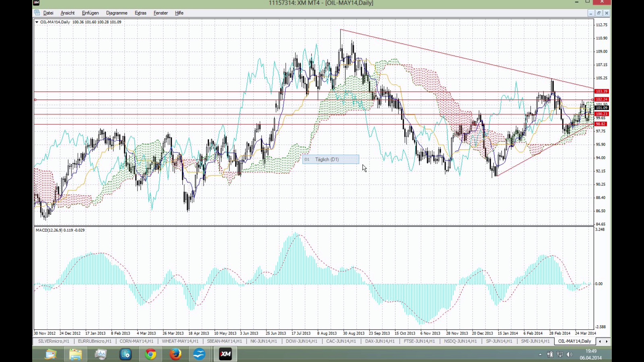Show hidden system tray icons

click(x=540, y=354)
